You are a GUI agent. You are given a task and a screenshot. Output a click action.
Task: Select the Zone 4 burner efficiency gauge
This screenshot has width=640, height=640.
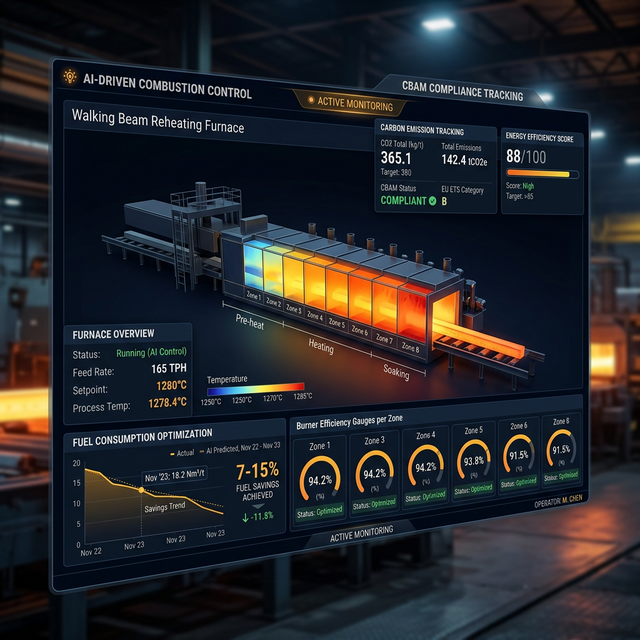point(426,466)
